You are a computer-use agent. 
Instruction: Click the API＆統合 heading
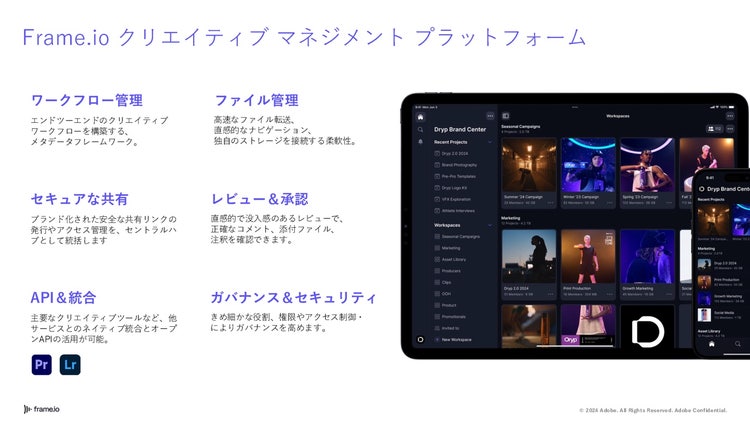(63, 298)
